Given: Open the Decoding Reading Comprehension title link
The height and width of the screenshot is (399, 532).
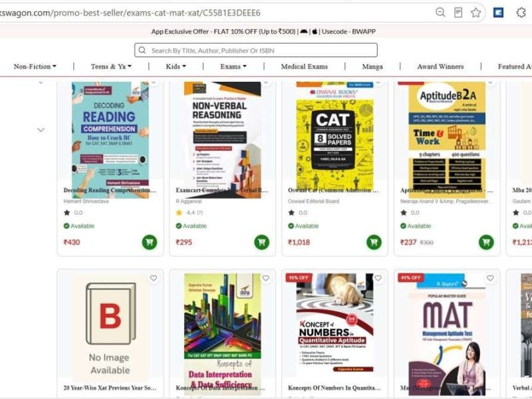Looking at the screenshot, I should click(110, 190).
